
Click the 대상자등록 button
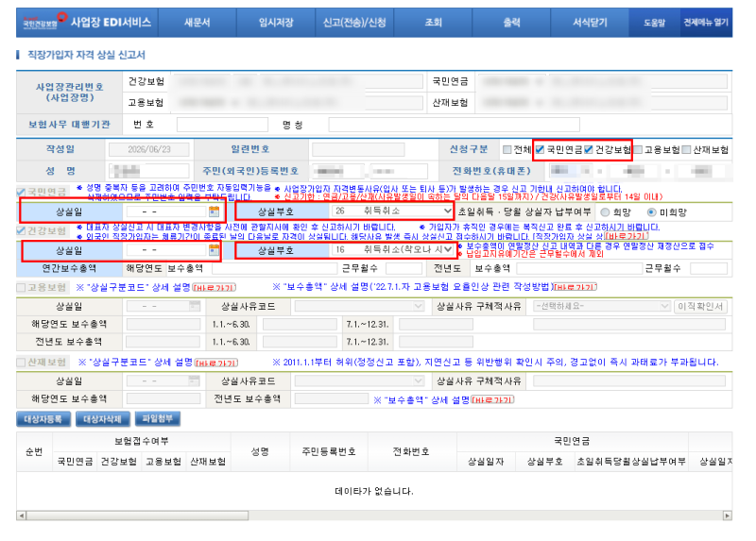point(43,419)
